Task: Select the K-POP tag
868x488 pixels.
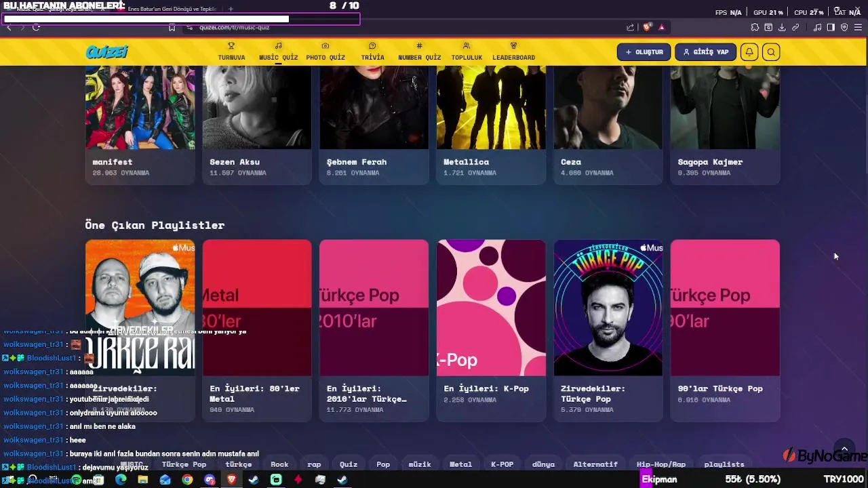Action: click(x=502, y=464)
